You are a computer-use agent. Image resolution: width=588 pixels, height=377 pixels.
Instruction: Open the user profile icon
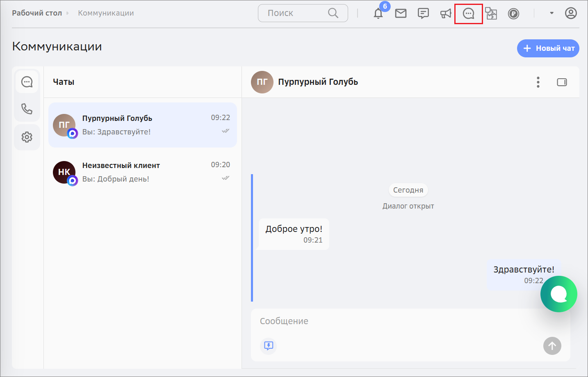tap(571, 13)
